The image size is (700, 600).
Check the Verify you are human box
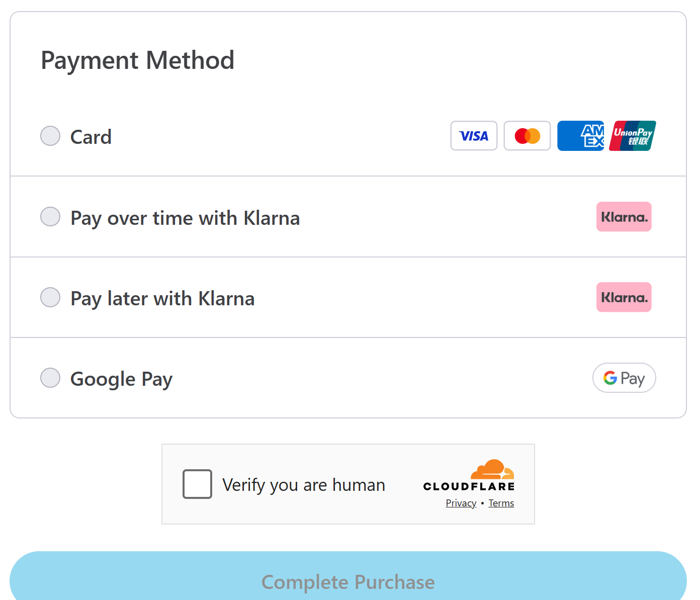tap(197, 484)
